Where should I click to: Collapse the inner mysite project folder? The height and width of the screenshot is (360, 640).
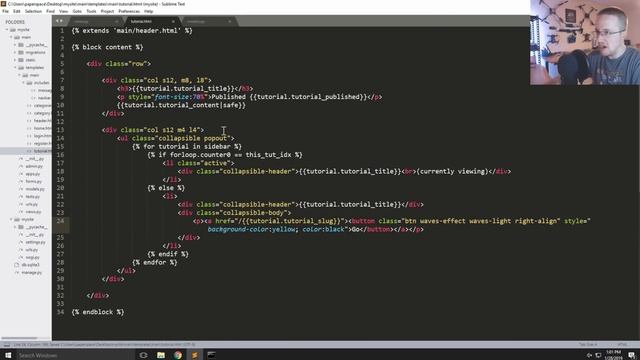11,220
